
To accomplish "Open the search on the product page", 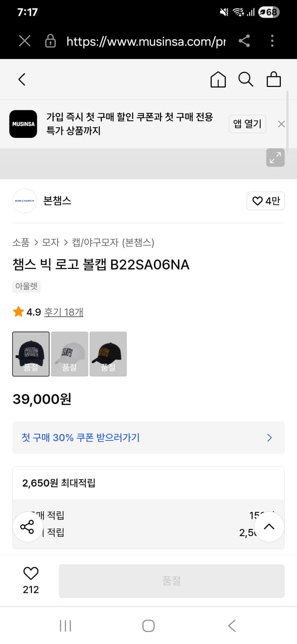I will coord(245,79).
